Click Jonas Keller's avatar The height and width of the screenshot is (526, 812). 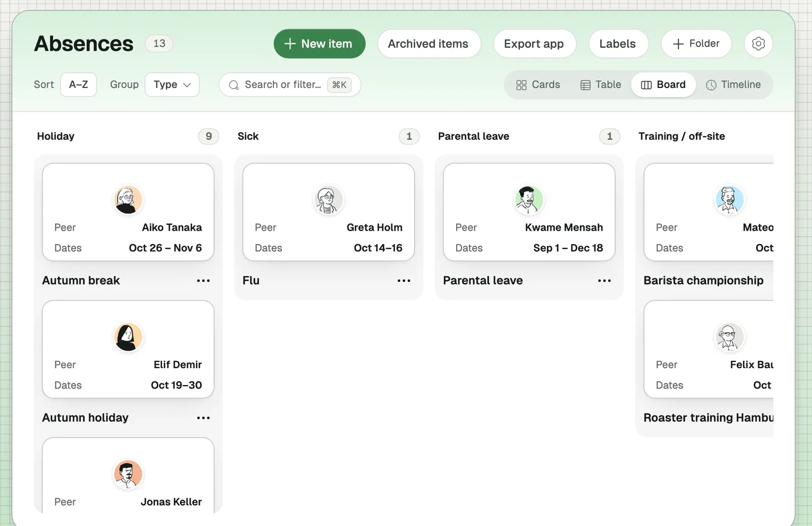click(128, 474)
